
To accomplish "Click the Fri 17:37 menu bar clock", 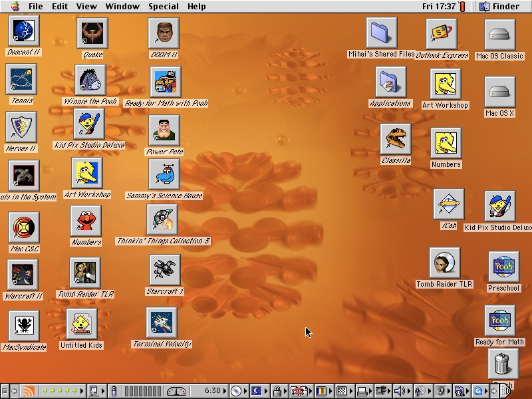I will coord(439,7).
